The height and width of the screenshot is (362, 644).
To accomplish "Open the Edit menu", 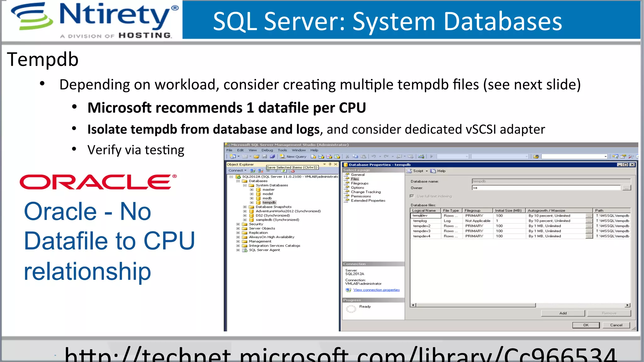I will (x=240, y=150).
